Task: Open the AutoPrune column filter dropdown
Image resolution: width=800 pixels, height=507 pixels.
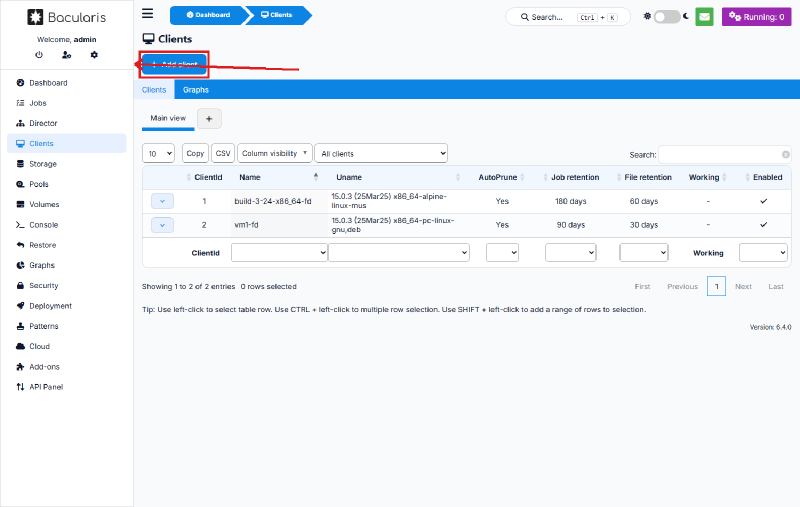Action: pos(502,252)
